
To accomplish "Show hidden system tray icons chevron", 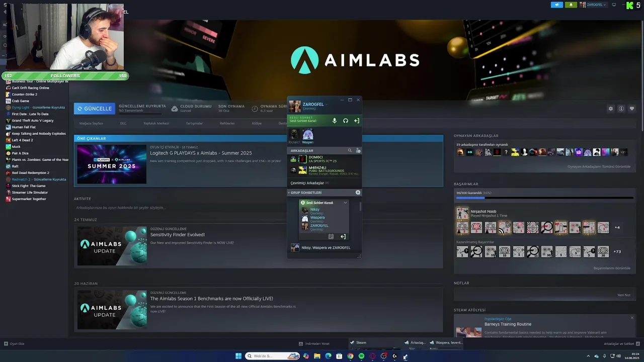I will (x=588, y=356).
